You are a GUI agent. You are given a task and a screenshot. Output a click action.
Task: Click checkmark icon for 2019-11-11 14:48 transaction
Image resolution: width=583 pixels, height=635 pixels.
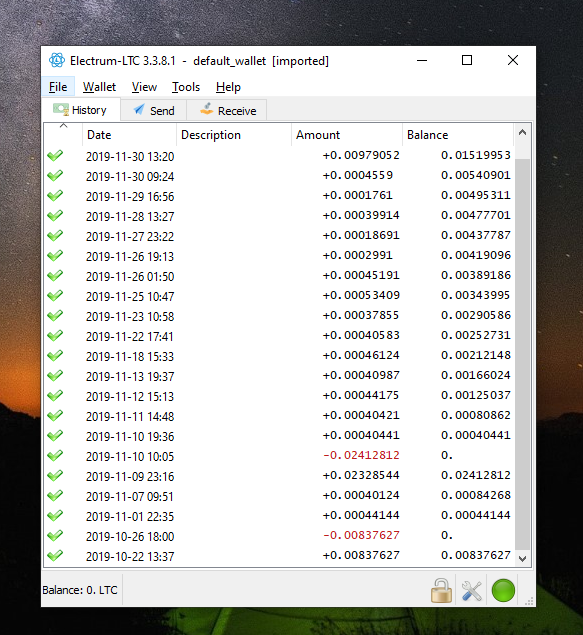tap(55, 416)
